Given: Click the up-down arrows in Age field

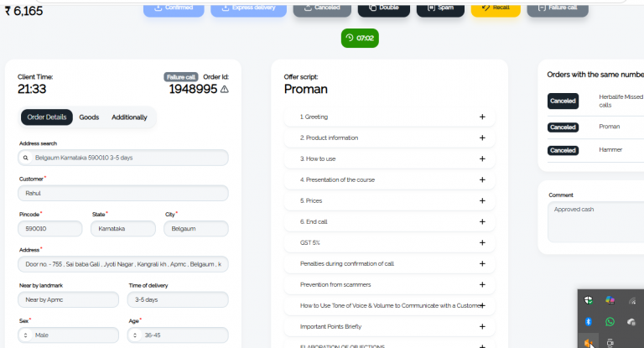Looking at the screenshot, I should tap(135, 335).
